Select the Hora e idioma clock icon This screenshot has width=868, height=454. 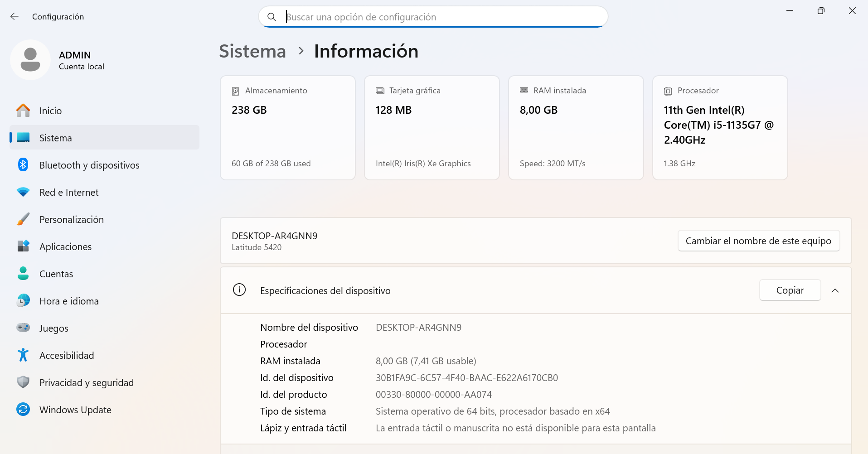pos(23,300)
